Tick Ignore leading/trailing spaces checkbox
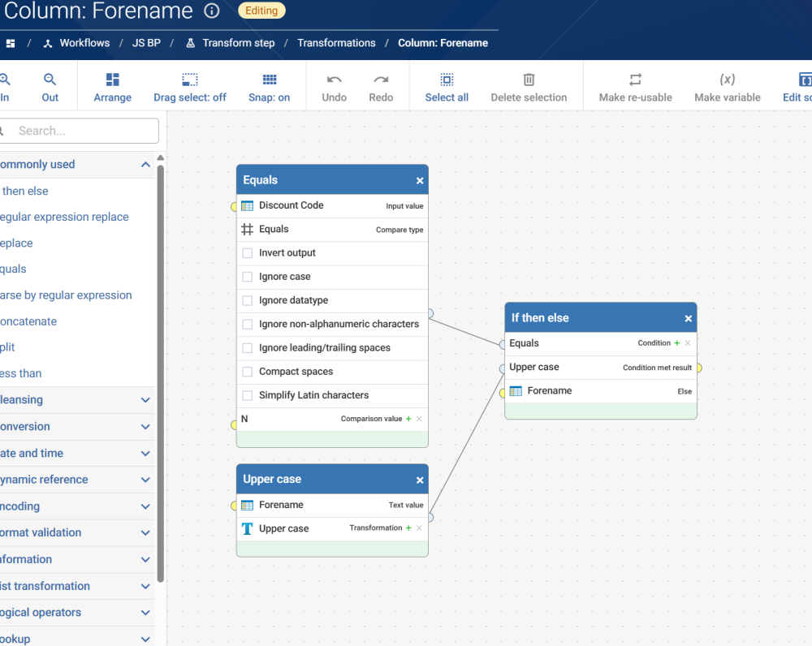This screenshot has width=812, height=646. pos(248,348)
